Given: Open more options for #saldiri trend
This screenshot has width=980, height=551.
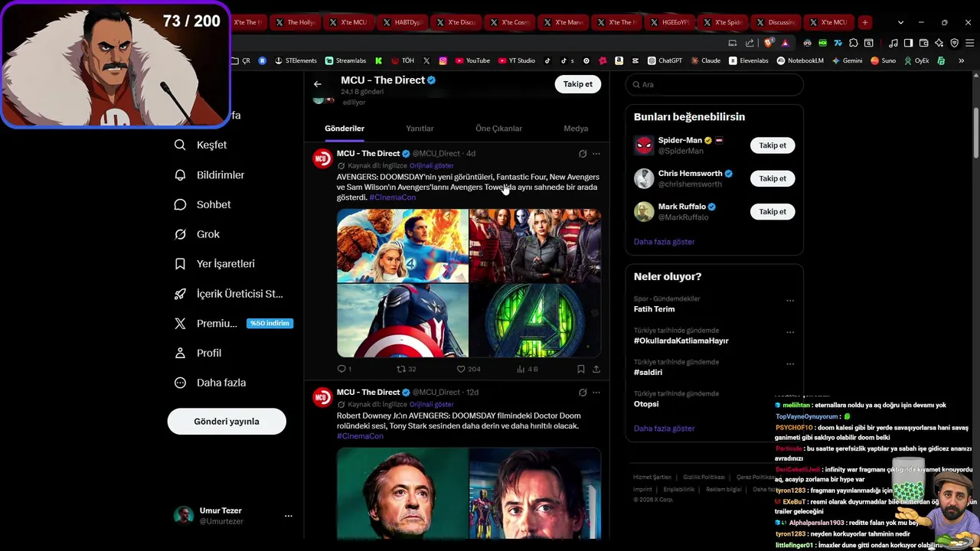Looking at the screenshot, I should [790, 364].
